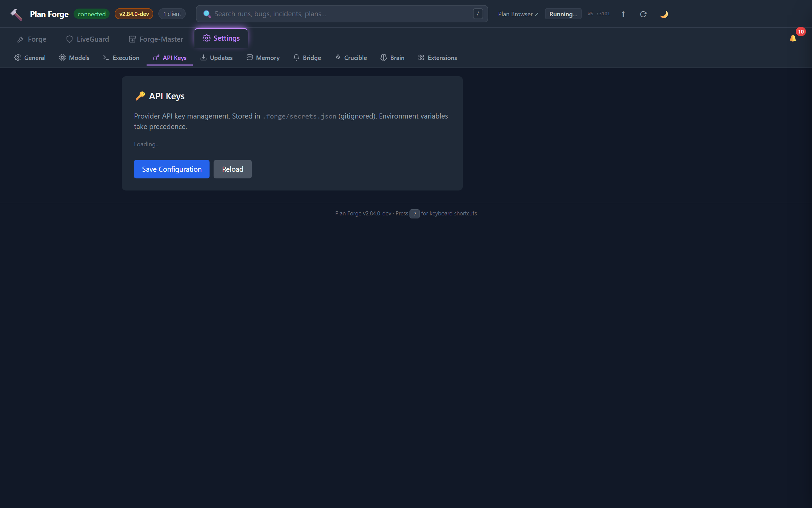Switch to the LiveGuard tab
This screenshot has height=508, width=812.
[87, 39]
